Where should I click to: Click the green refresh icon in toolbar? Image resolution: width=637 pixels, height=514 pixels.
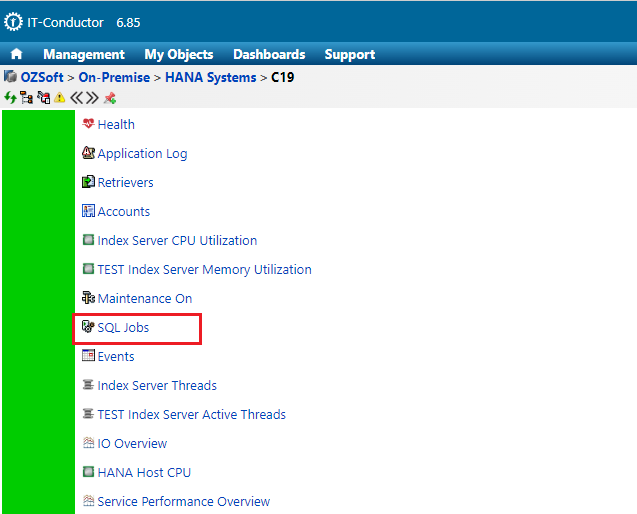tap(10, 98)
